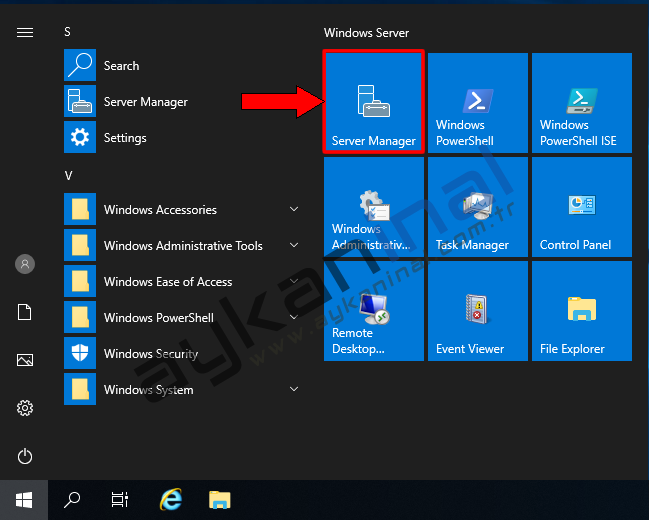
Task: Expand the Windows System folder chevron
Action: 294,389
